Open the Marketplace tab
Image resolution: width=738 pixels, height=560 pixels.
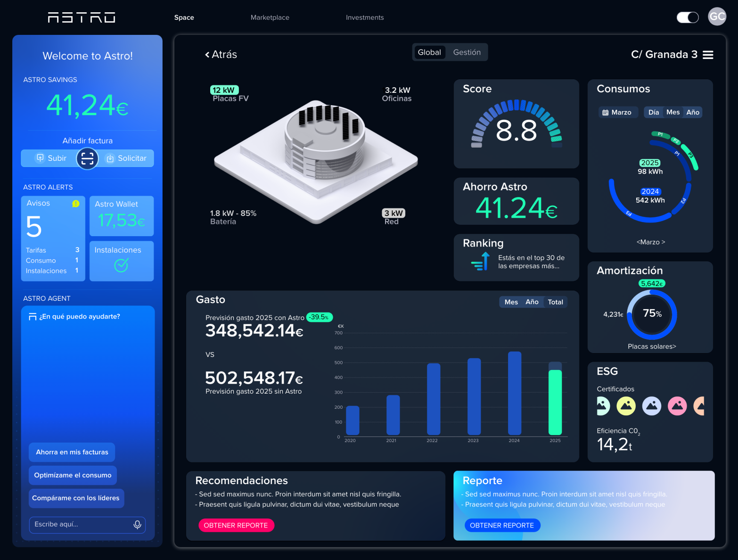270,17
